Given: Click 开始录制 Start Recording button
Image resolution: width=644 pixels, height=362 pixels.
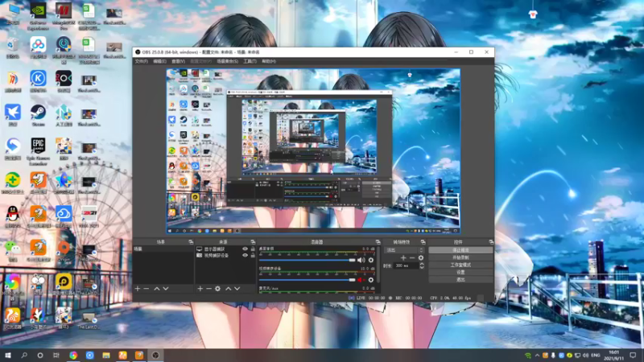Looking at the screenshot, I should pos(460,257).
